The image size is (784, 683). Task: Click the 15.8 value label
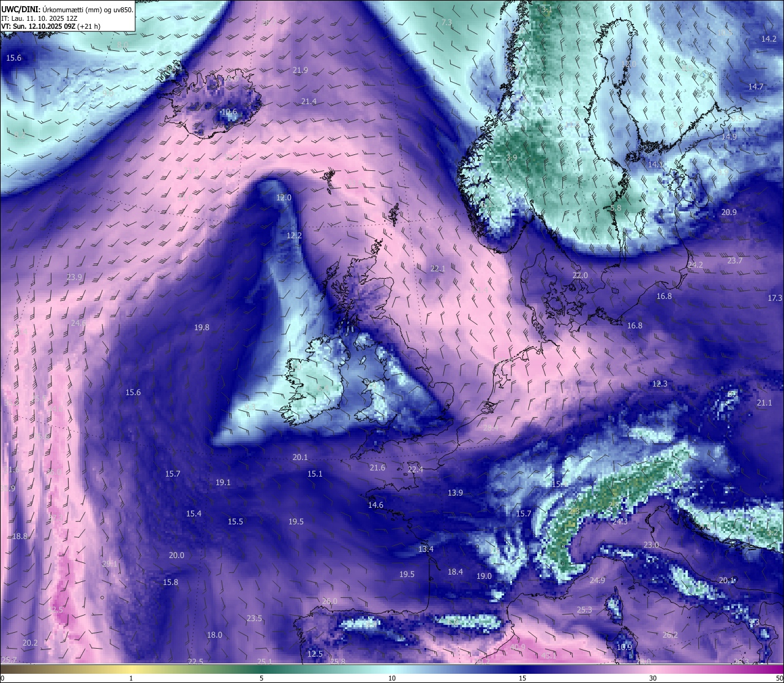[x=170, y=583]
